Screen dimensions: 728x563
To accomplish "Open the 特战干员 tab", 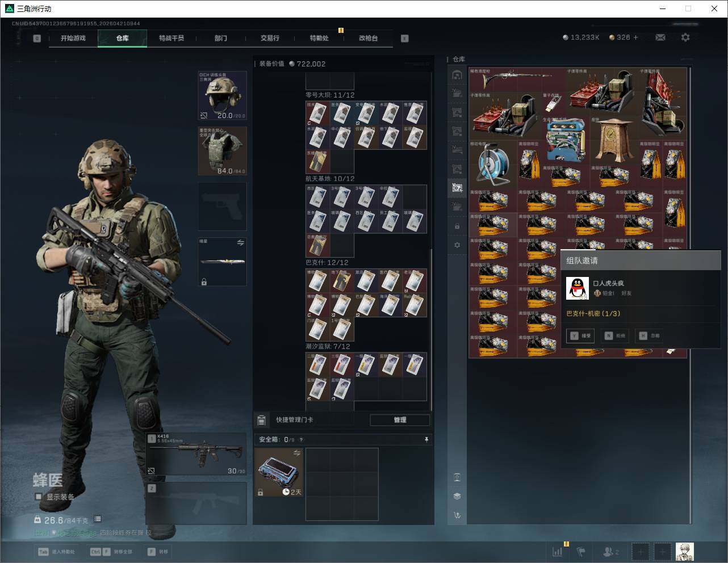I will 171,38.
